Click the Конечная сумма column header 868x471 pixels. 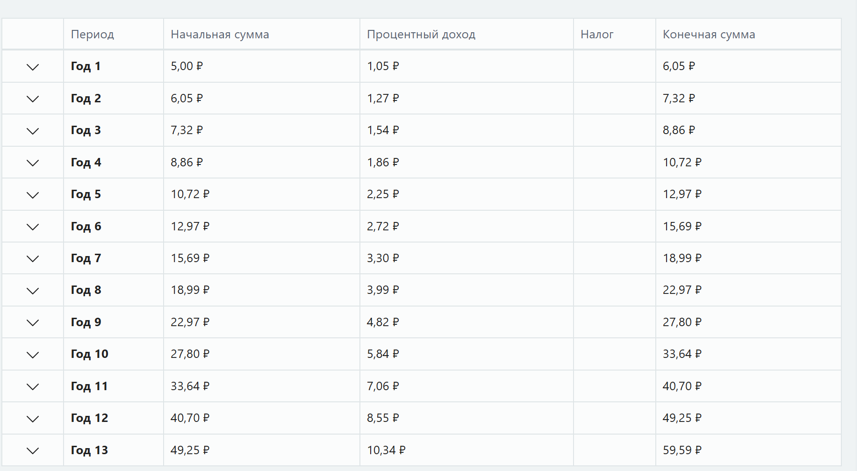pos(709,35)
